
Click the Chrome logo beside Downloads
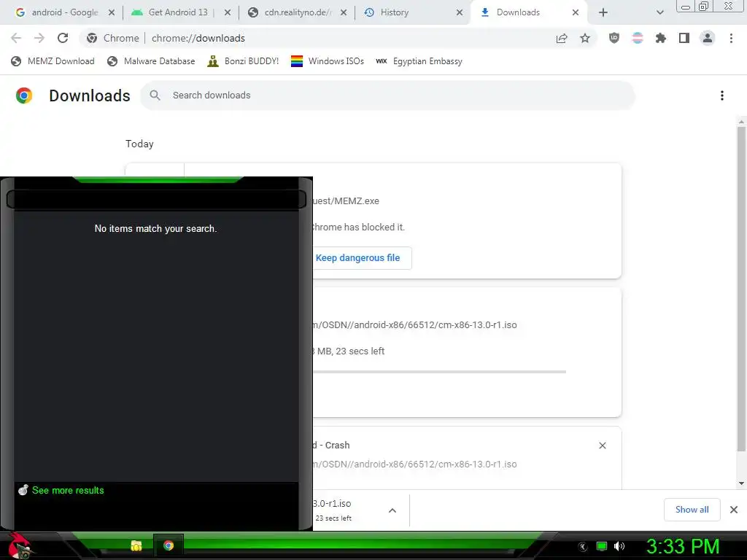click(24, 96)
